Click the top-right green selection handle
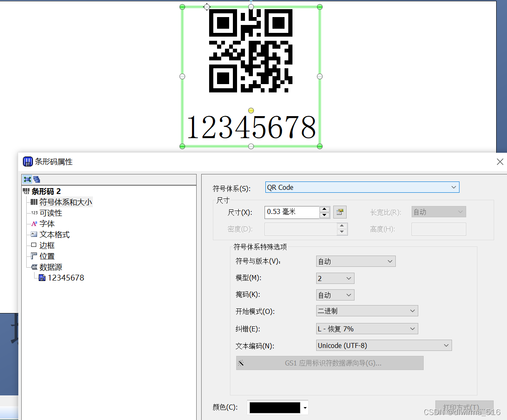The height and width of the screenshot is (420, 507). [320, 7]
